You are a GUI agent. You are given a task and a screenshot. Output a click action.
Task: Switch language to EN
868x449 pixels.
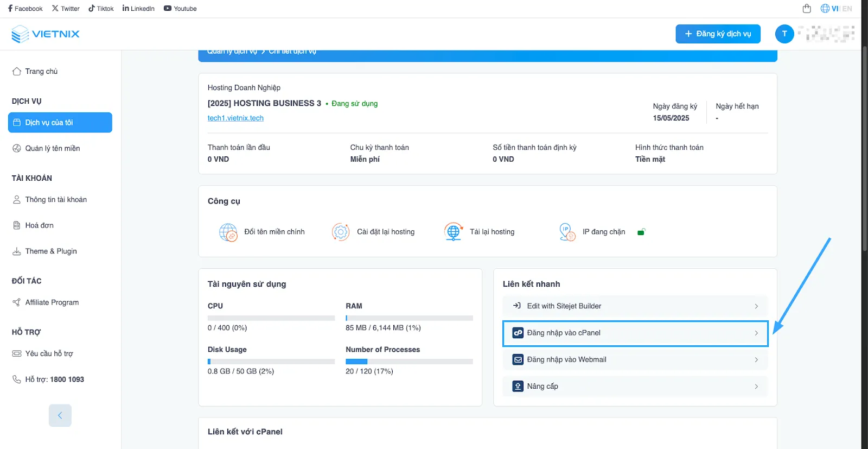[847, 9]
